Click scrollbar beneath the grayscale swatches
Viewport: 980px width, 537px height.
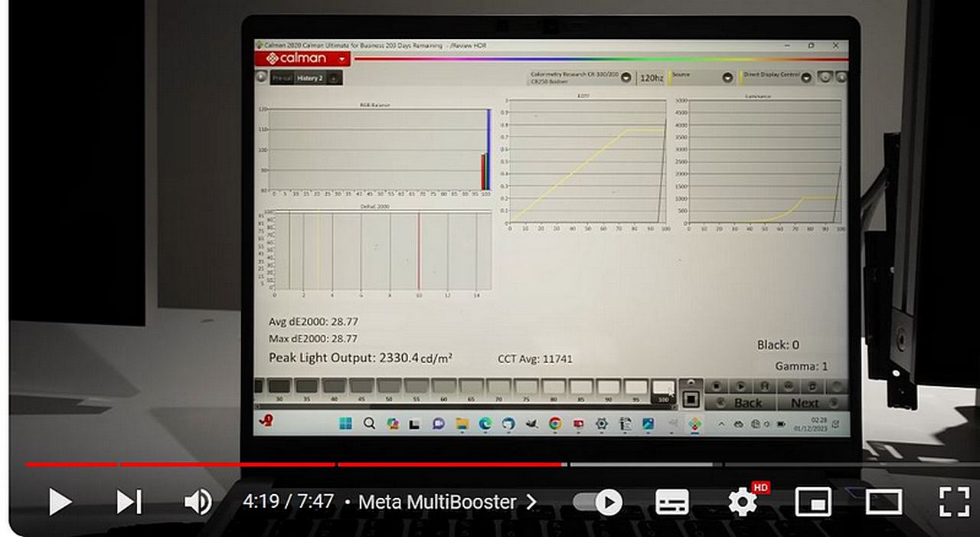click(465, 407)
